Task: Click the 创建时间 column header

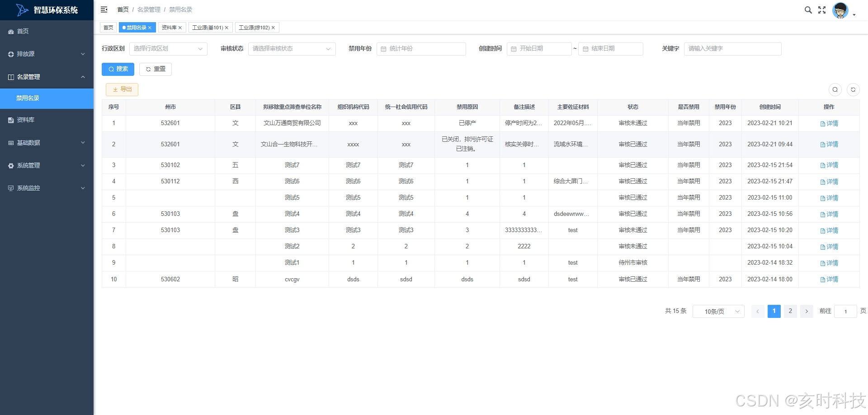Action: tap(770, 107)
